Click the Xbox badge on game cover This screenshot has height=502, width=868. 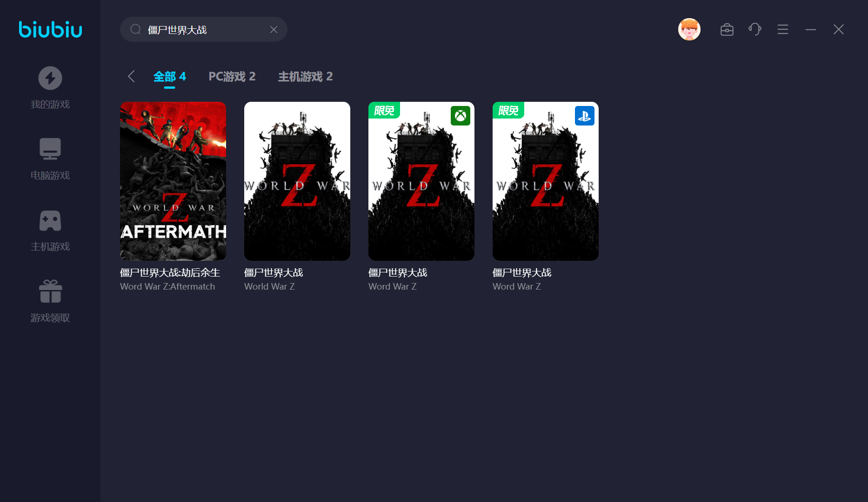(x=461, y=116)
